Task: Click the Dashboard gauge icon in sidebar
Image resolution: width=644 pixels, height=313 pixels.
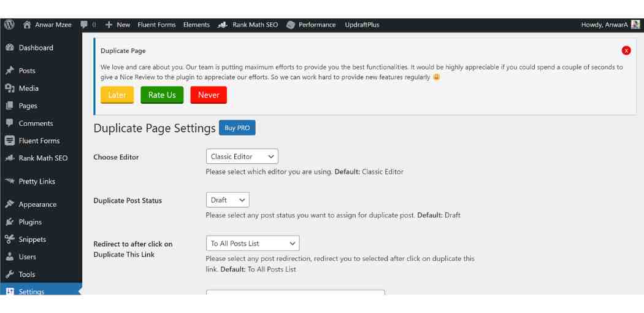Action: click(10, 48)
